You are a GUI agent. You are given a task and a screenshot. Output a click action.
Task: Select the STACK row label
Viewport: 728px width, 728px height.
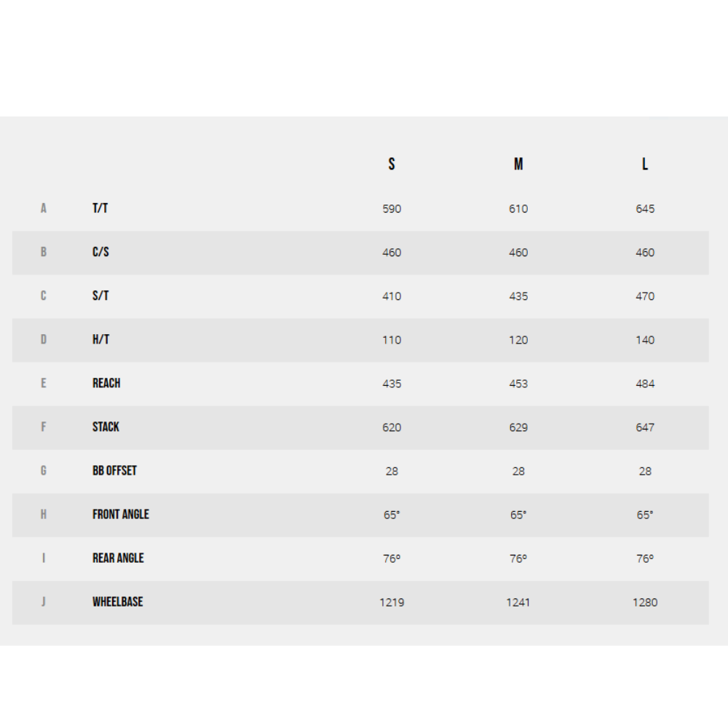106,427
